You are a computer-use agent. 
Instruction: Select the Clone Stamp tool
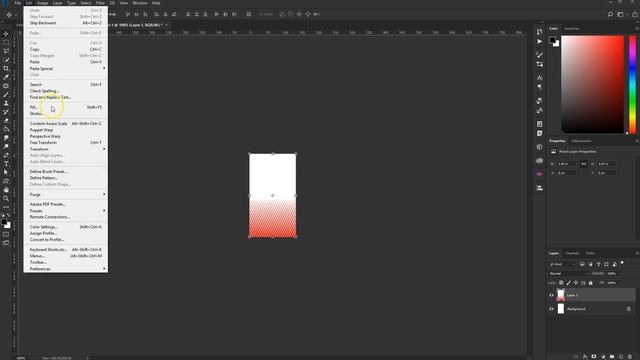(x=6, y=103)
